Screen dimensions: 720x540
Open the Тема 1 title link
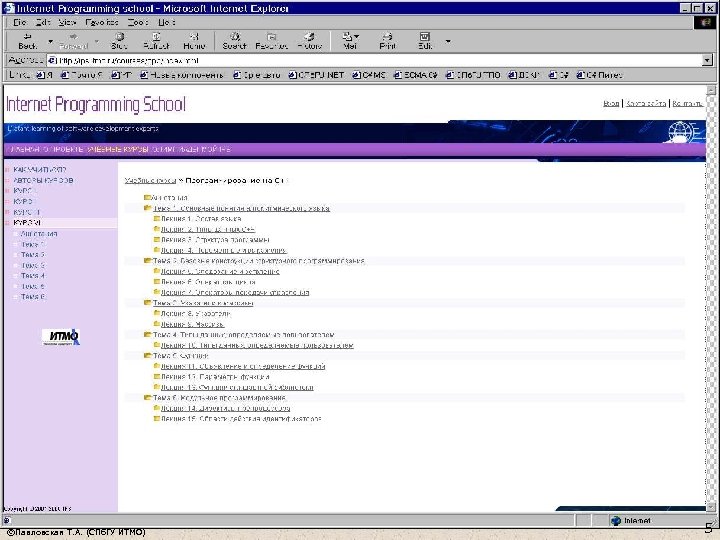pos(241,208)
